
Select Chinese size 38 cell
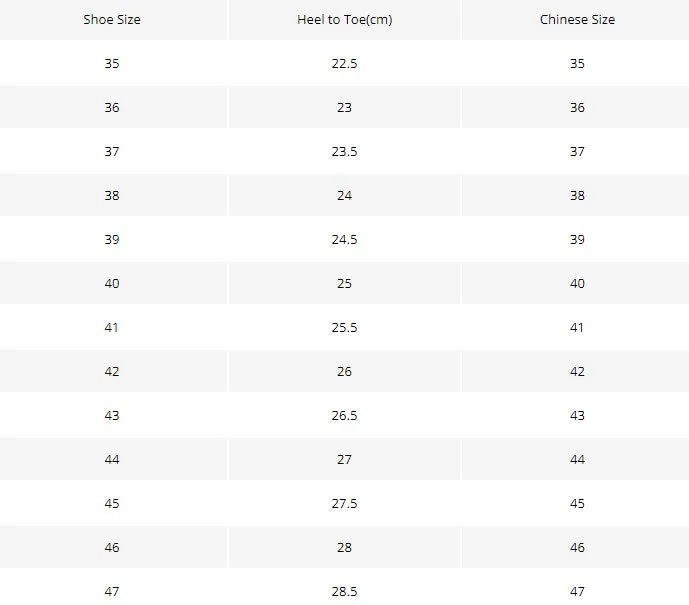point(577,195)
